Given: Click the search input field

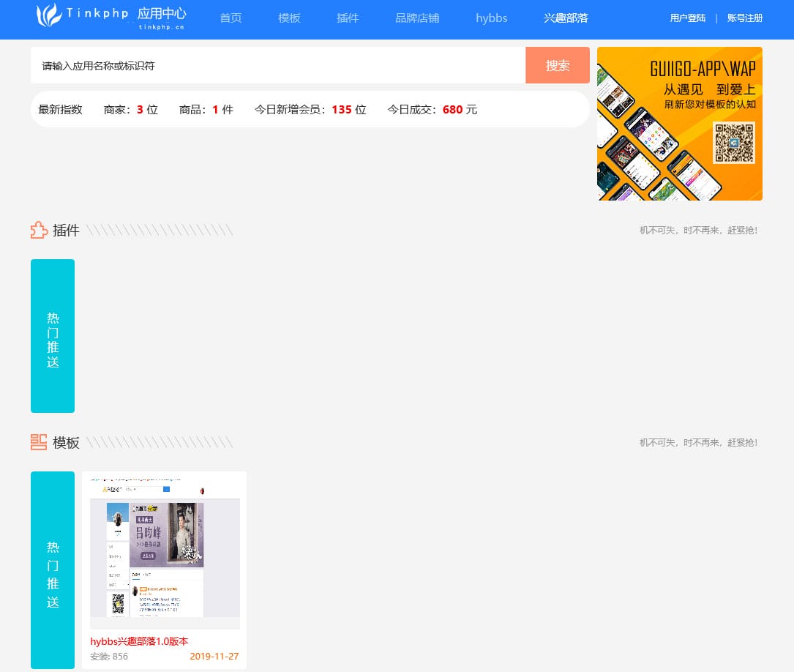Looking at the screenshot, I should tap(278, 65).
